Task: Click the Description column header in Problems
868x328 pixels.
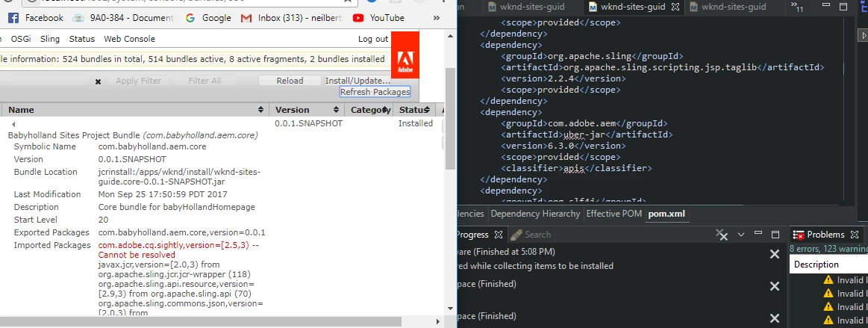Action: (x=828, y=264)
